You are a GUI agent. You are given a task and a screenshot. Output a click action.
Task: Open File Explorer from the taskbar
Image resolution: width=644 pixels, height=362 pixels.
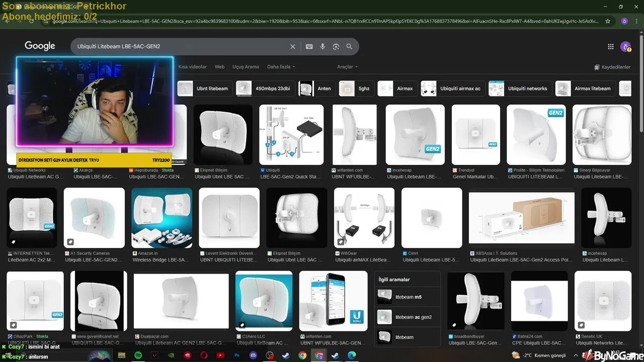coord(121,355)
